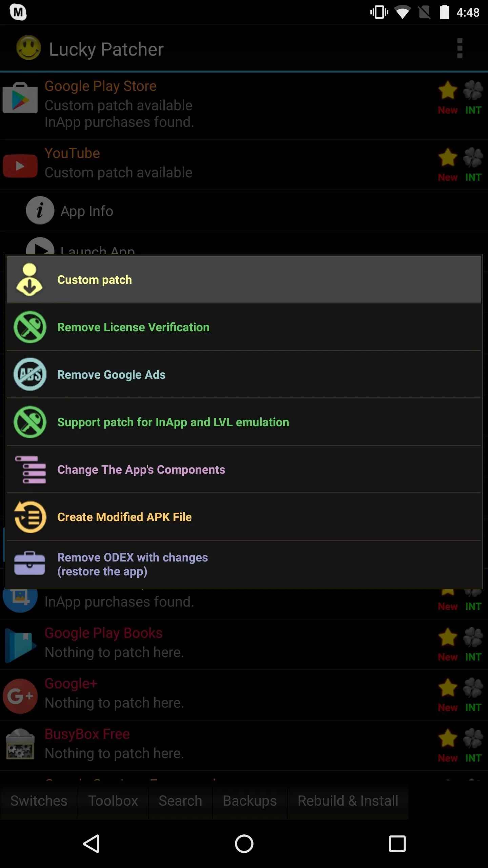The image size is (488, 868).
Task: Tap the Support patch for InApp key icon
Action: click(x=30, y=422)
